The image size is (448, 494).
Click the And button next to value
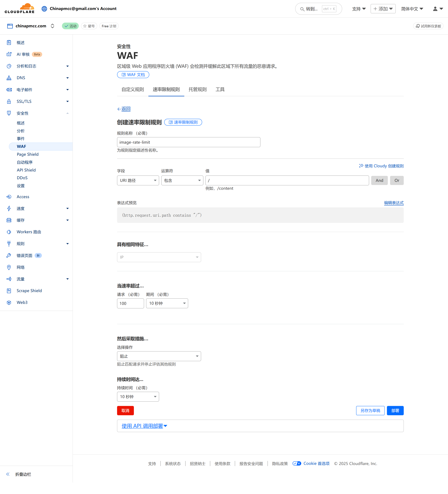[x=379, y=180]
